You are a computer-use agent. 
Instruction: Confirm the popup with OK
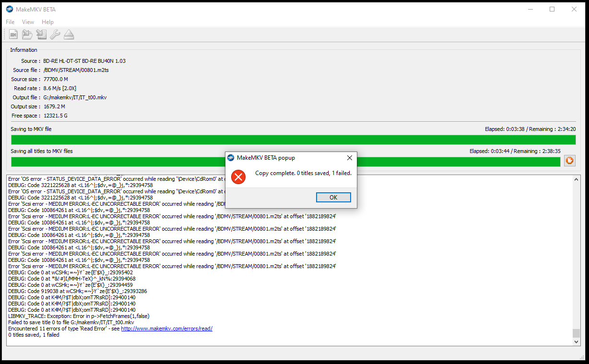pyautogui.click(x=333, y=198)
